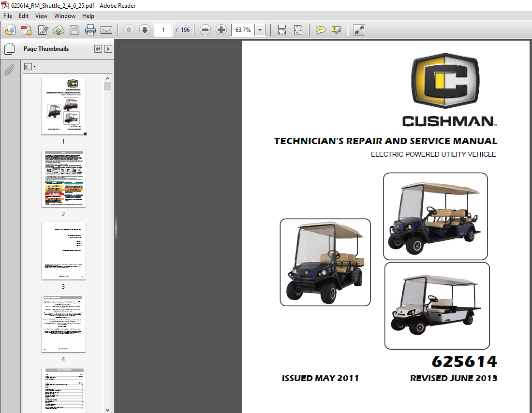
Task: Open the Edit menu
Action: tap(23, 16)
